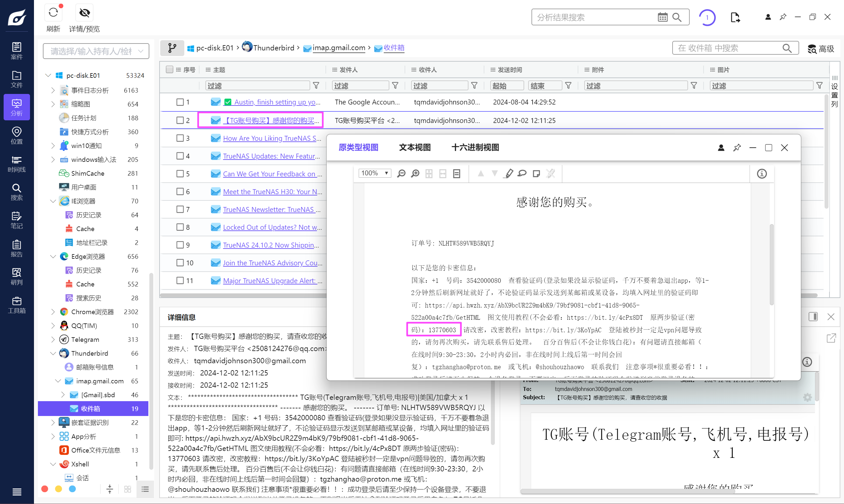Click the 刷新 refresh icon

53,13
